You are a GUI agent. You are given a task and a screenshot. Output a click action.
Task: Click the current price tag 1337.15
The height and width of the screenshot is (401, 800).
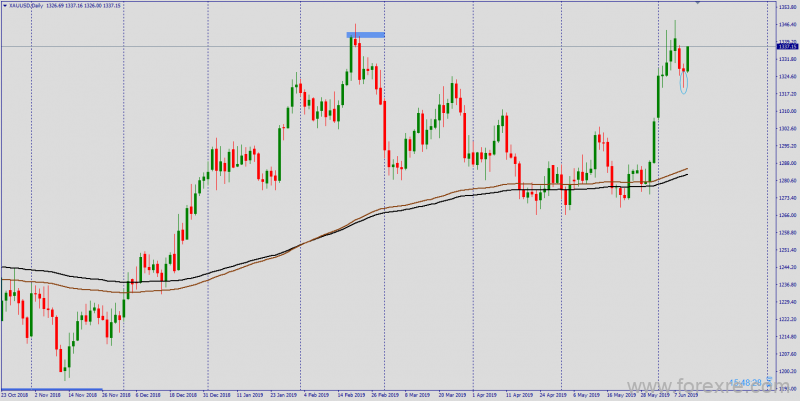pyautogui.click(x=788, y=46)
